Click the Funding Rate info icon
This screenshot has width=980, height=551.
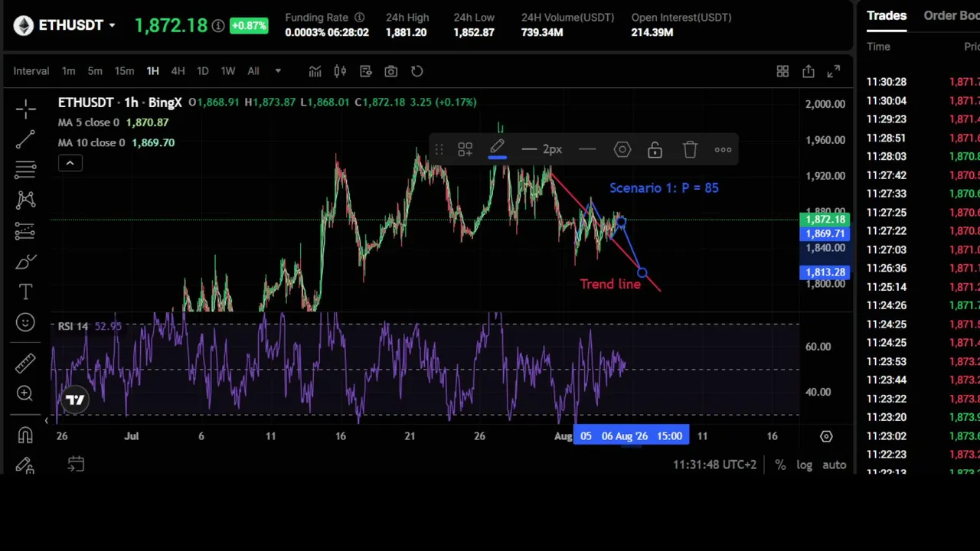359,17
